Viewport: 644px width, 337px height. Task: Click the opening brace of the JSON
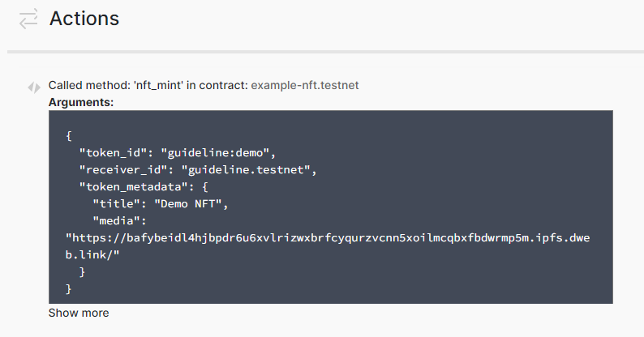(x=69, y=136)
